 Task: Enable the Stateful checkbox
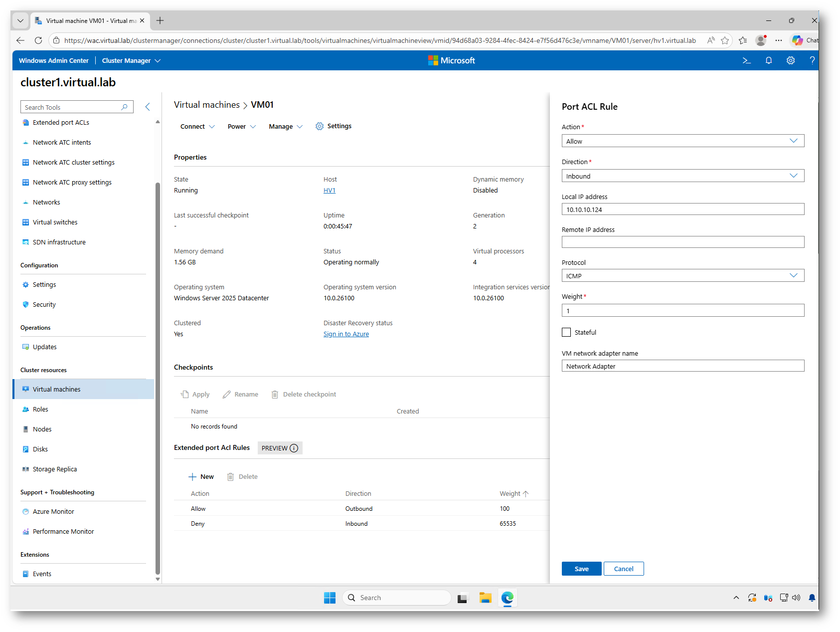[x=566, y=332]
